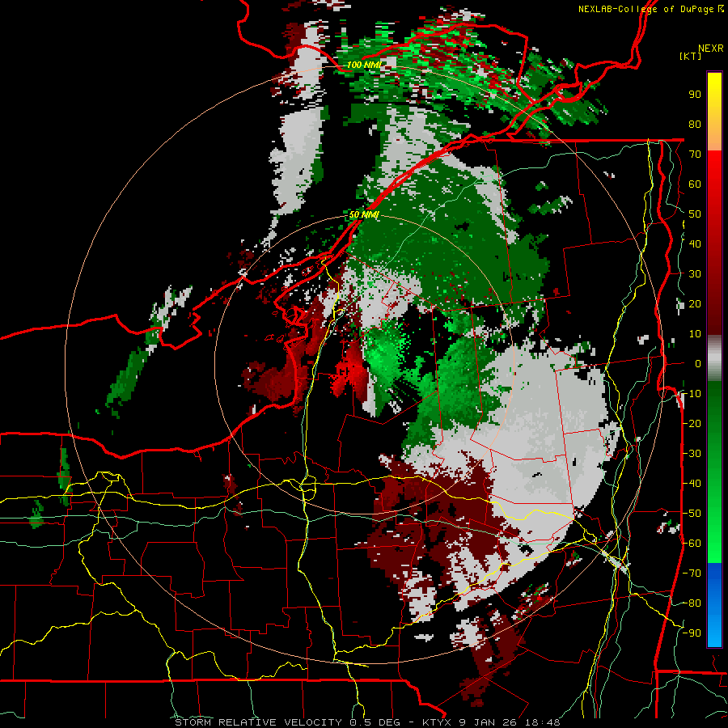Click the positive 10 scale value
The image size is (728, 728).
pos(695,334)
